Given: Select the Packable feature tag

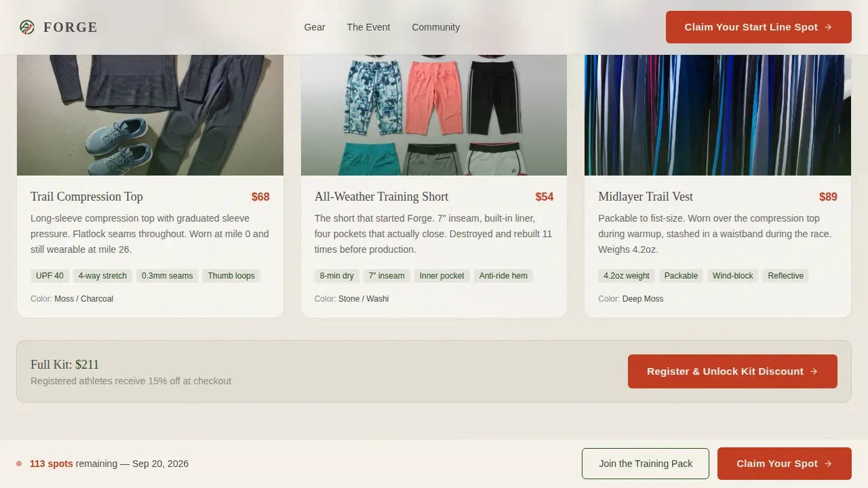Looking at the screenshot, I should coord(681,276).
